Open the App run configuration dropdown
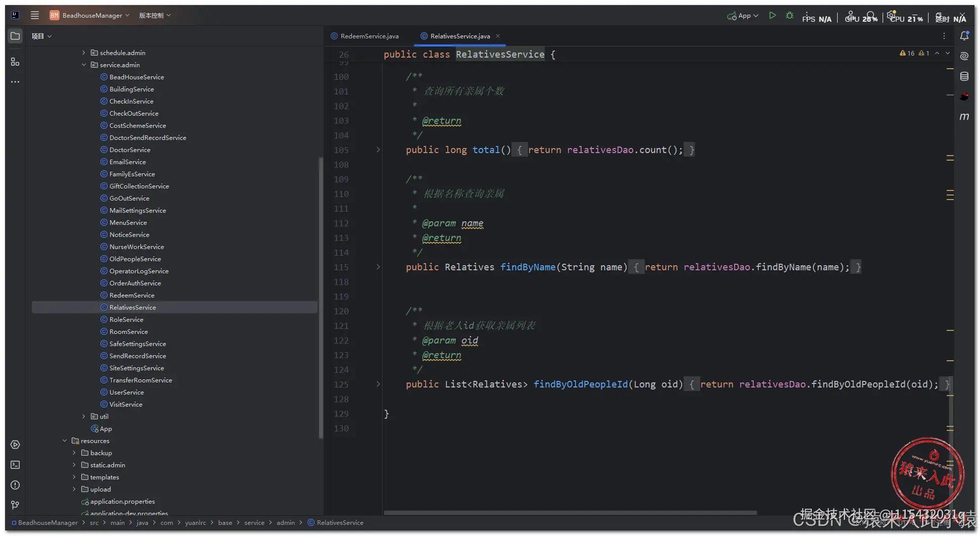Screen dimensions: 980x536 (743, 16)
